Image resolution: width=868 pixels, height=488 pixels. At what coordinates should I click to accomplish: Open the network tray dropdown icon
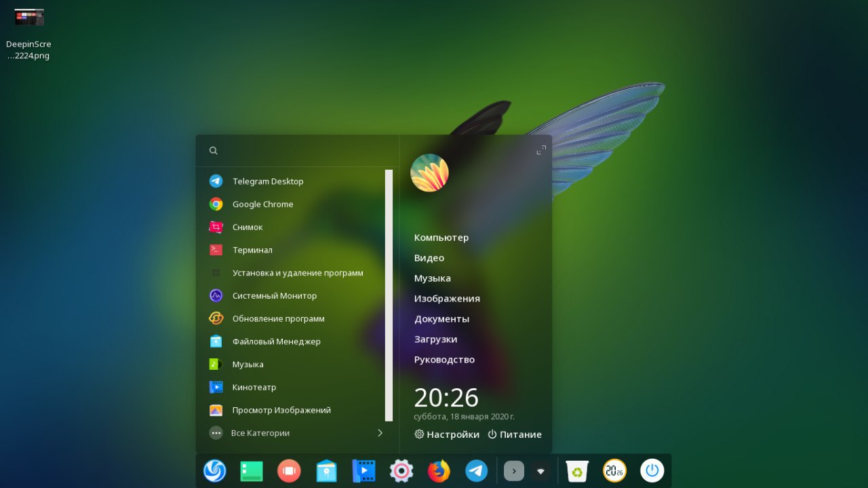coord(540,470)
